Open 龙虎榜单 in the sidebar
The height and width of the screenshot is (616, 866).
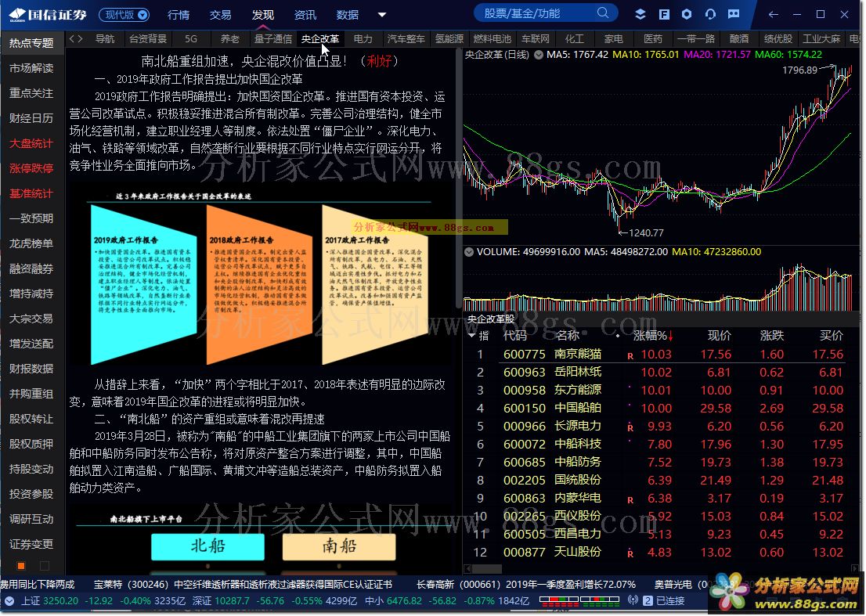(31, 243)
